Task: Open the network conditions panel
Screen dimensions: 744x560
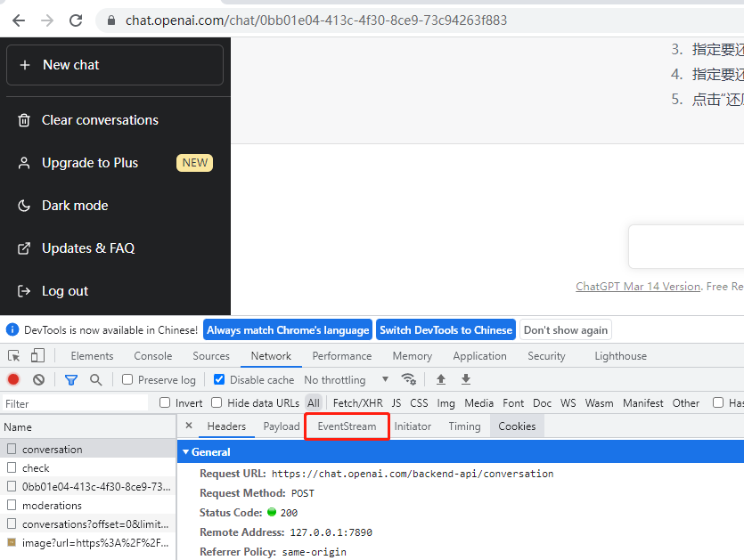Action: click(x=409, y=379)
